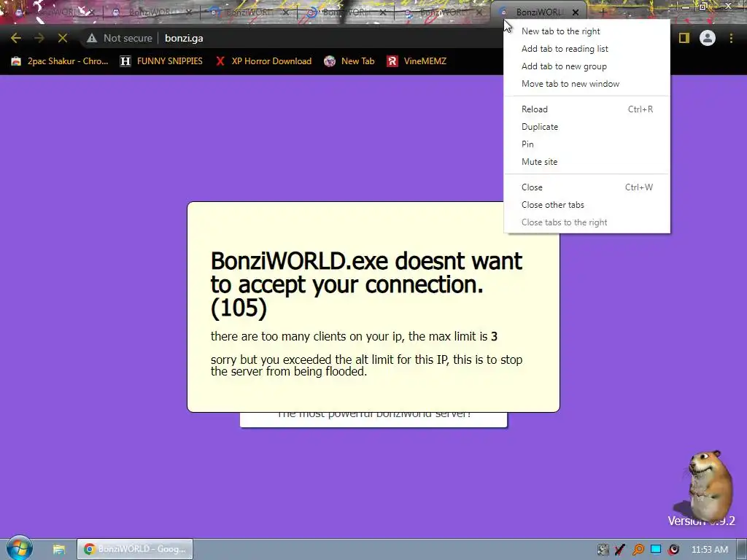Click the BonziWORLD Chrome taskbar button
Image resolution: width=747 pixels, height=560 pixels.
(135, 549)
